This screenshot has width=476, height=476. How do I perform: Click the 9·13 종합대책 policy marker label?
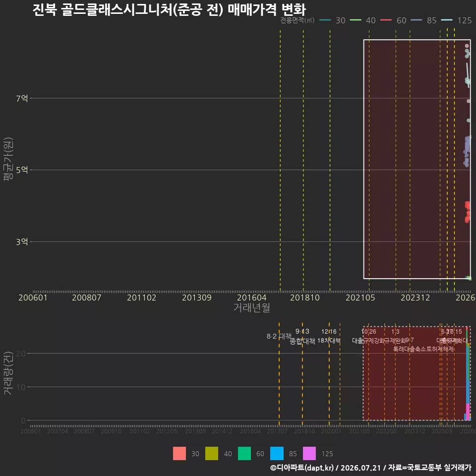tap(302, 336)
